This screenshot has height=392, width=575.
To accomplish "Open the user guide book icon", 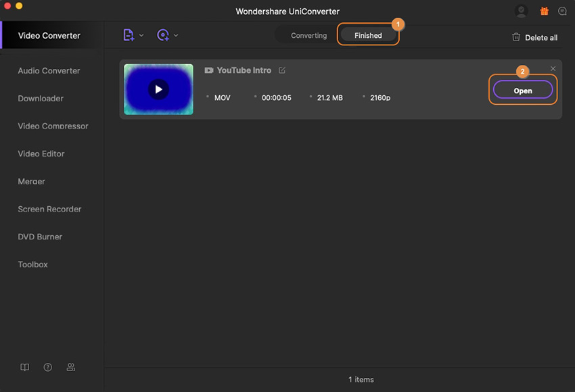I will pos(24,367).
